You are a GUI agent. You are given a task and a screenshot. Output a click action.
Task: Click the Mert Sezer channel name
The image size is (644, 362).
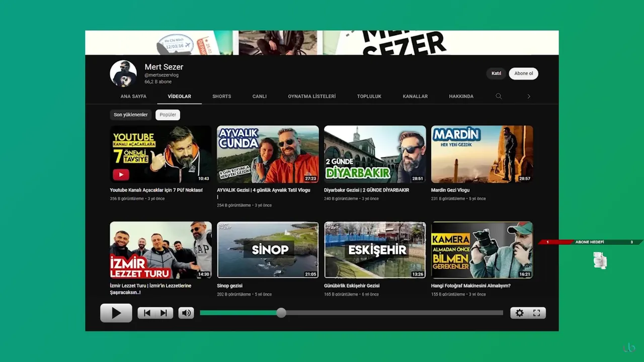tap(164, 67)
